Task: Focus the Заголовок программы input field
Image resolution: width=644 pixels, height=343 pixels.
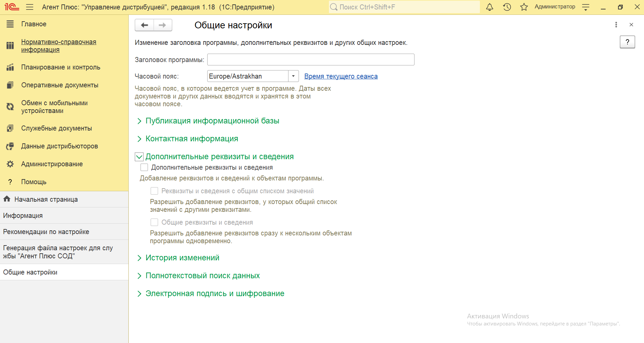Action: click(311, 60)
